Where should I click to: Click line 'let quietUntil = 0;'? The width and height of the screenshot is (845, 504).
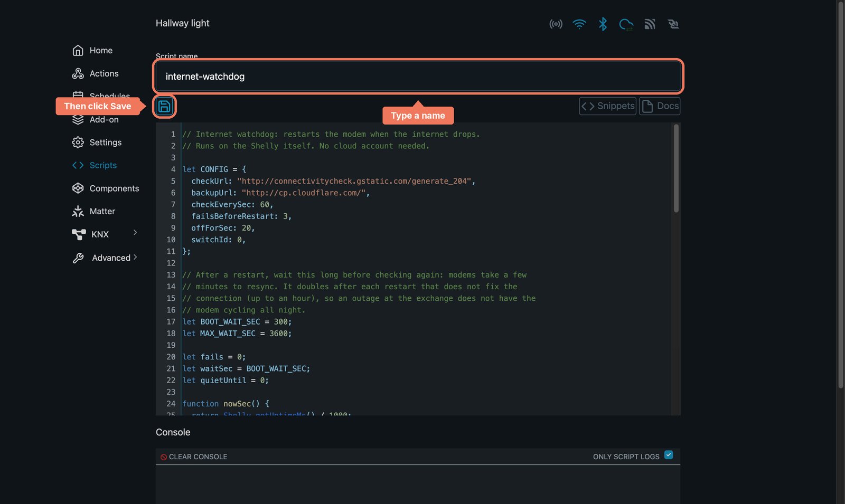(x=226, y=381)
